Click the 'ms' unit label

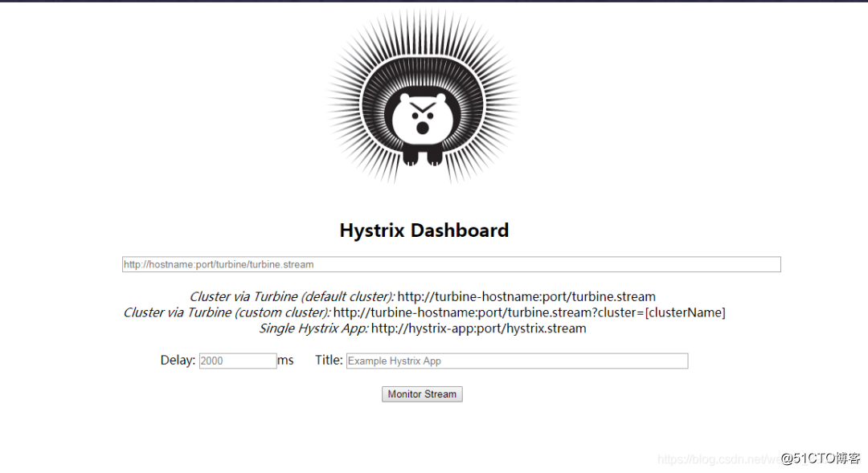(x=285, y=361)
